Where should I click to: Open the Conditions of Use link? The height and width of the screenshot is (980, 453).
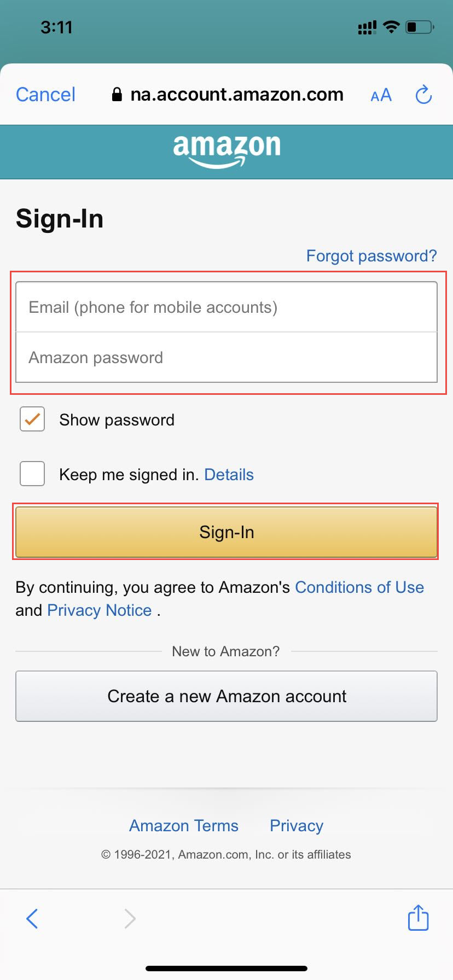coord(359,587)
